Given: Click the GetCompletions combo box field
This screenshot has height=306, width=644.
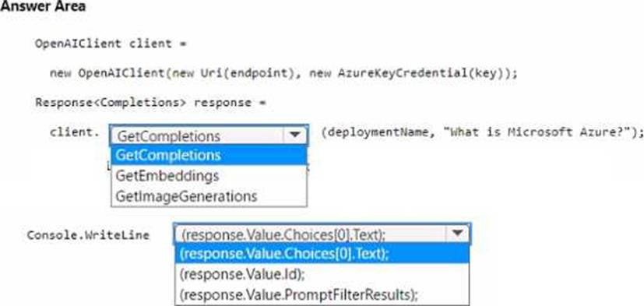Looking at the screenshot, I should [209, 135].
